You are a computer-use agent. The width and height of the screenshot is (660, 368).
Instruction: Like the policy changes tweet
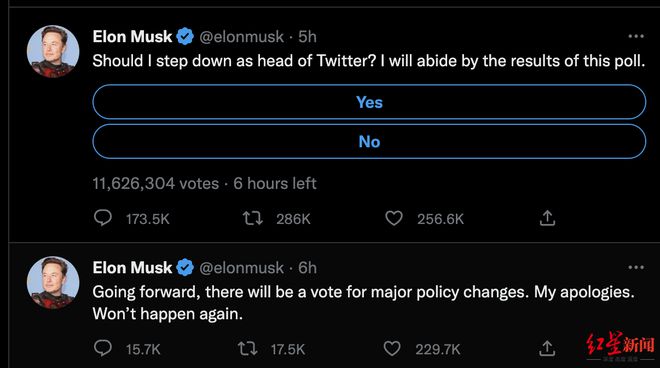392,348
